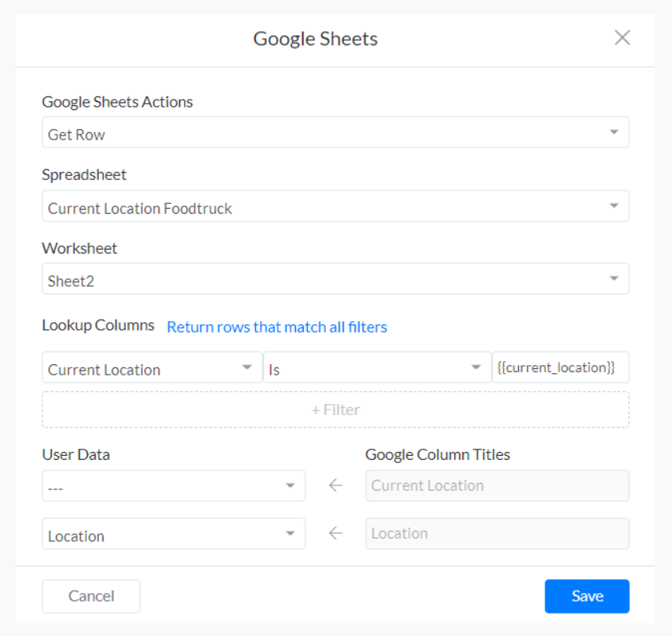Open the Current Location lookup column dropdown
Screen dimensions: 672x636
(151, 368)
